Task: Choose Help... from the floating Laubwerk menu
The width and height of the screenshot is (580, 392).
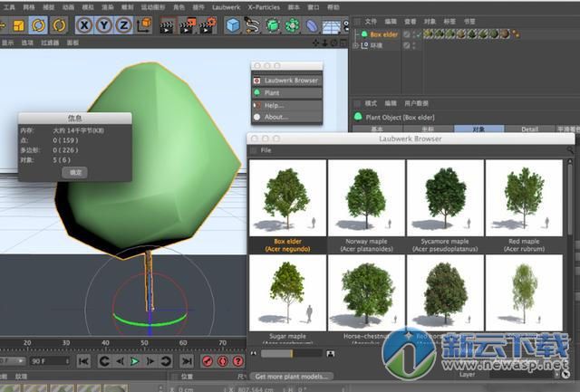Action: coord(286,105)
